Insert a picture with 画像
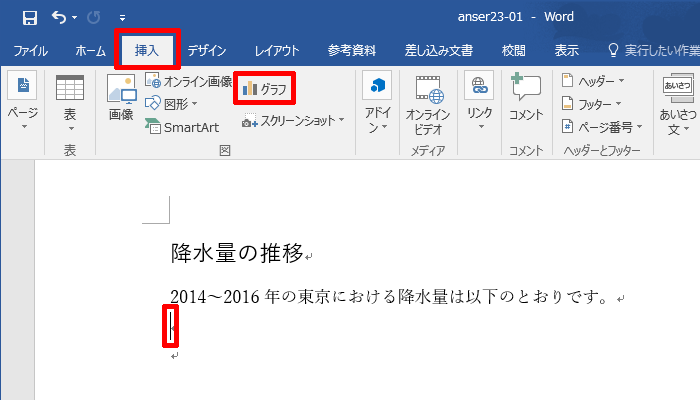The width and height of the screenshot is (700, 400). tap(121, 97)
